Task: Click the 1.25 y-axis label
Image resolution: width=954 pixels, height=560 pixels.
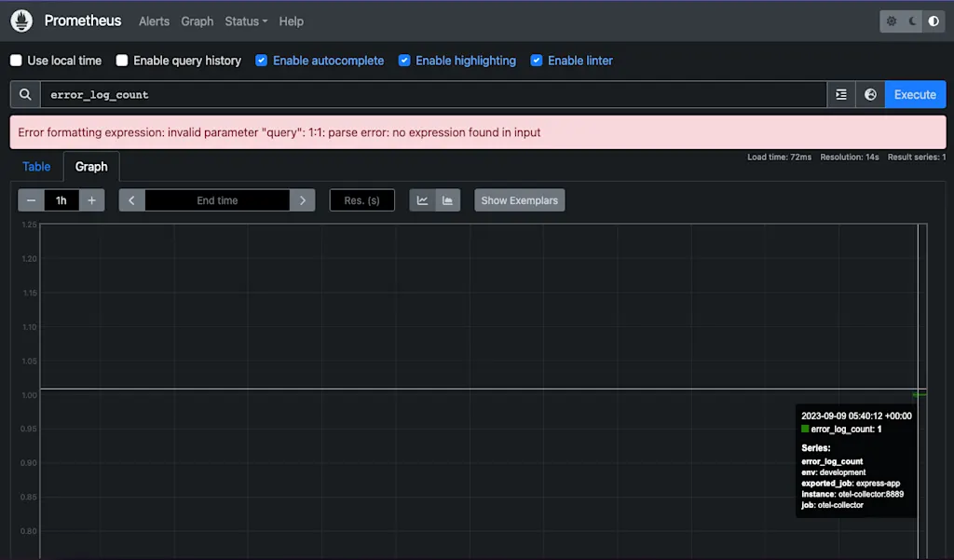Action: click(x=29, y=225)
